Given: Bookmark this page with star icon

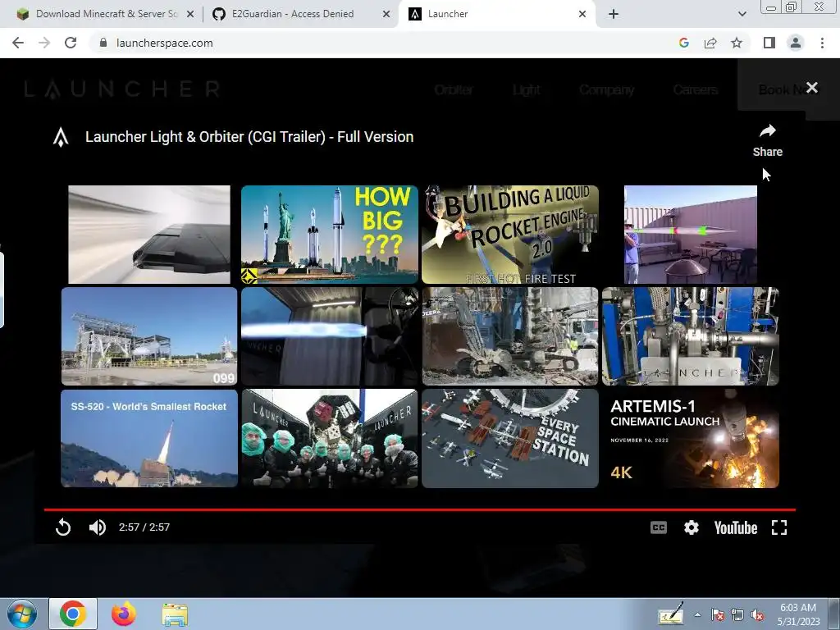Looking at the screenshot, I should (737, 43).
